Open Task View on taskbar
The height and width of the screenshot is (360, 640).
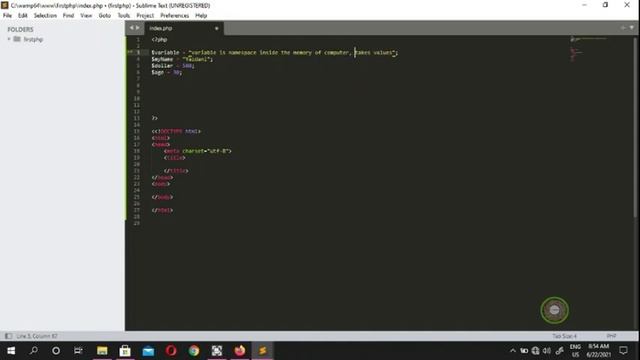pyautogui.click(x=78, y=351)
